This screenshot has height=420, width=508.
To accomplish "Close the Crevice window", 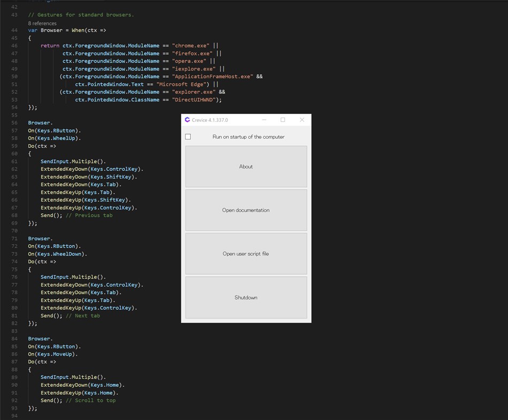I will tap(302, 120).
